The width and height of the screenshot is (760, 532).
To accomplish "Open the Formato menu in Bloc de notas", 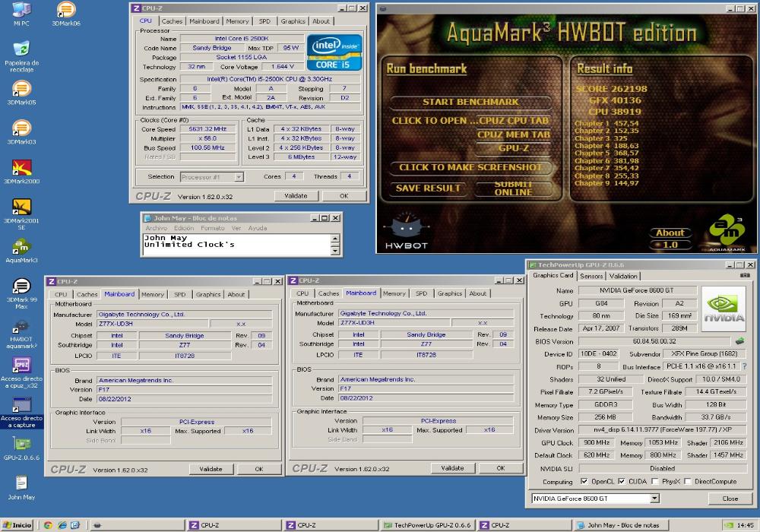I will point(212,228).
